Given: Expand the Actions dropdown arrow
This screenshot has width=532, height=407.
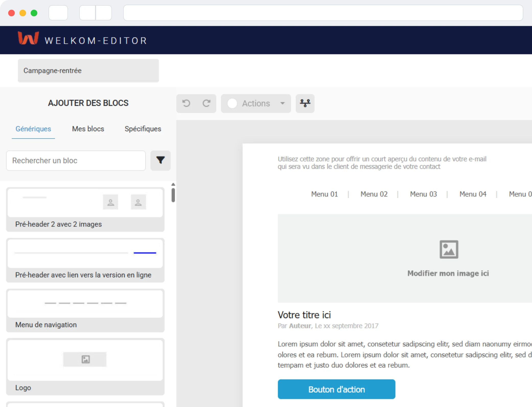Looking at the screenshot, I should tap(282, 103).
